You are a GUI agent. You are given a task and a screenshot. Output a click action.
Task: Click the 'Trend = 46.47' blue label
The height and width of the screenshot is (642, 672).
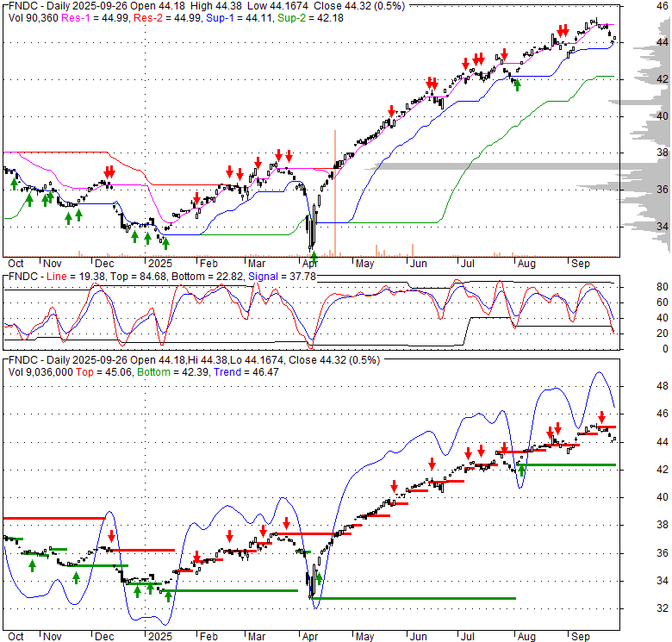246,372
